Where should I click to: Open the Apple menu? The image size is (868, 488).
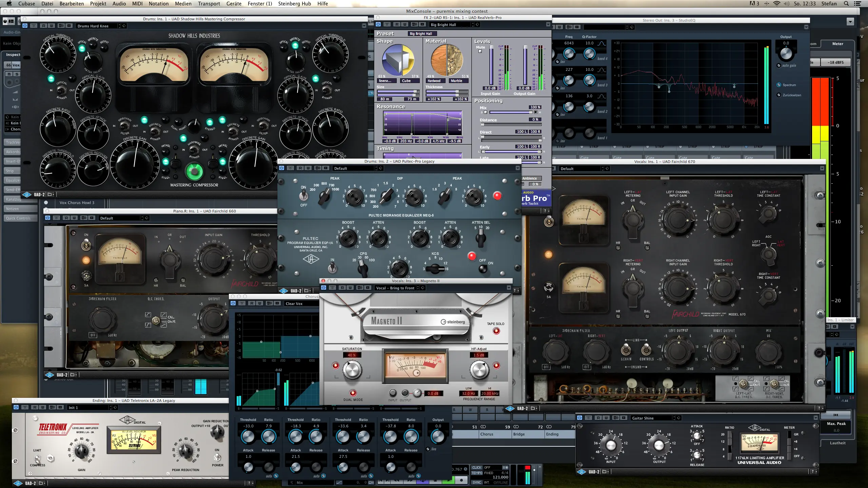coord(9,4)
